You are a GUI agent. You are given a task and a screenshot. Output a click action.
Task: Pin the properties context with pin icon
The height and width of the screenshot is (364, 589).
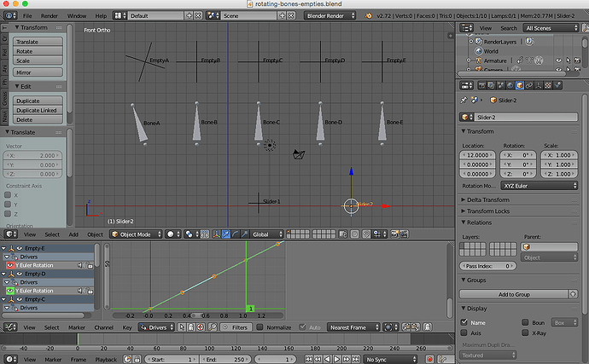tap(464, 100)
